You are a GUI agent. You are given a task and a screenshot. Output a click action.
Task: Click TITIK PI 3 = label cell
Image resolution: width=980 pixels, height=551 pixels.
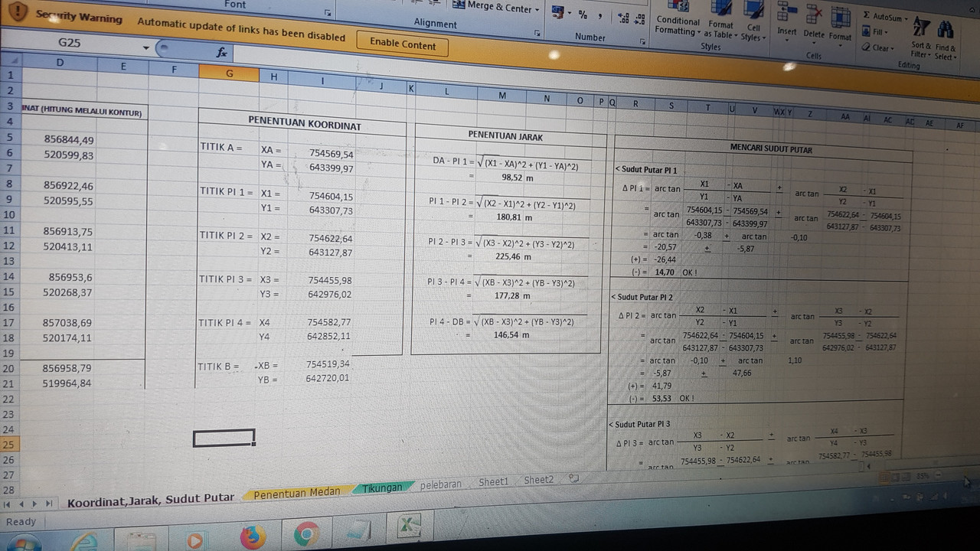point(225,279)
